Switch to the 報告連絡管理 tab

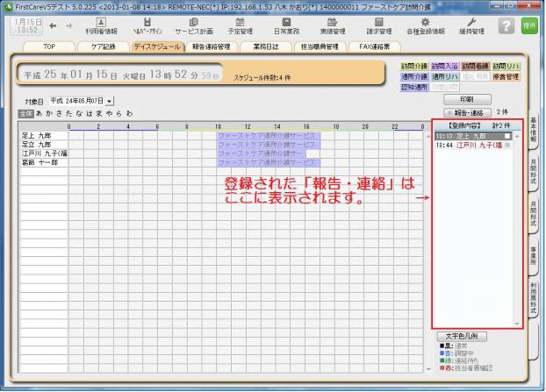coord(211,46)
